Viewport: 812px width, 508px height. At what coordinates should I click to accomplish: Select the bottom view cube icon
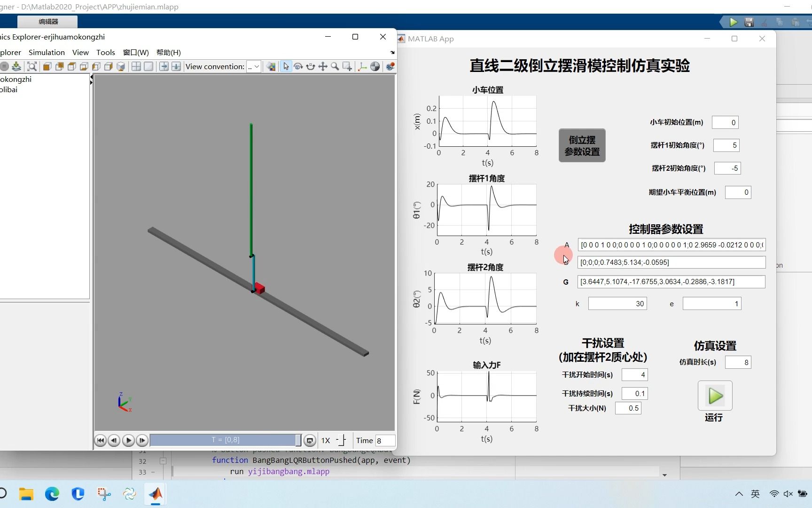pyautogui.click(x=84, y=66)
